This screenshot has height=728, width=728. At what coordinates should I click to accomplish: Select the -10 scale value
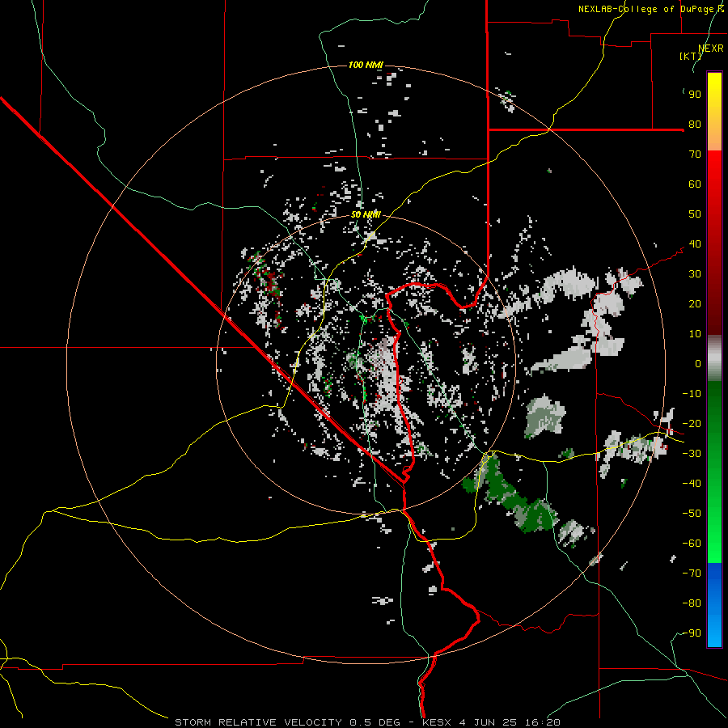coord(692,394)
